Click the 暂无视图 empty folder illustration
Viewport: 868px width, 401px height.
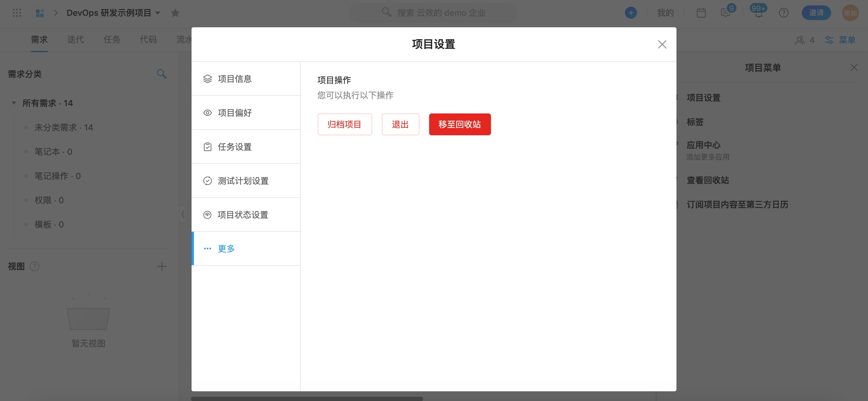[88, 312]
